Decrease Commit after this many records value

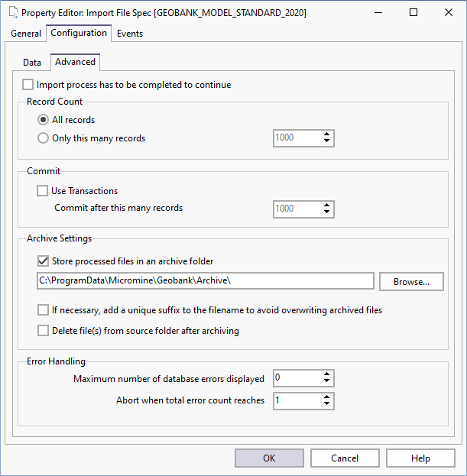[x=326, y=212]
